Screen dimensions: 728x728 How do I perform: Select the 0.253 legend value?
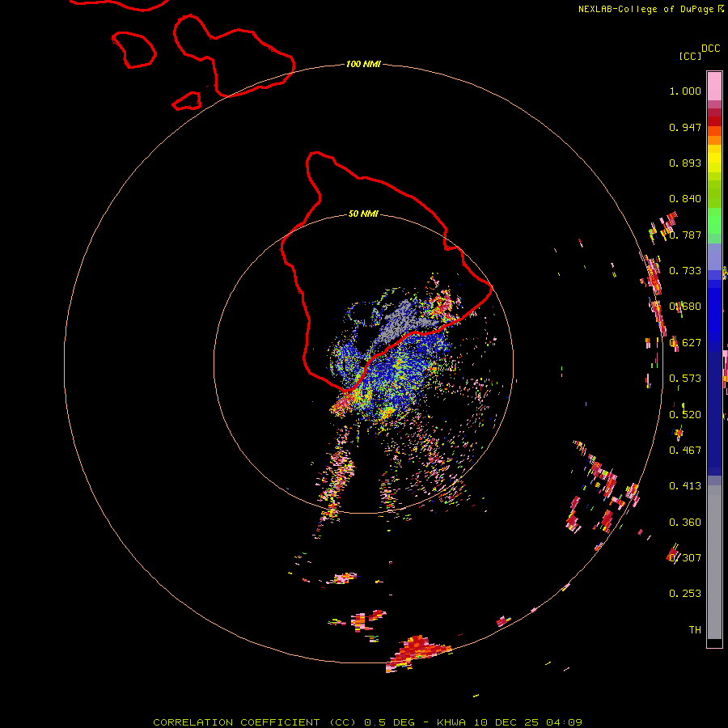point(685,594)
